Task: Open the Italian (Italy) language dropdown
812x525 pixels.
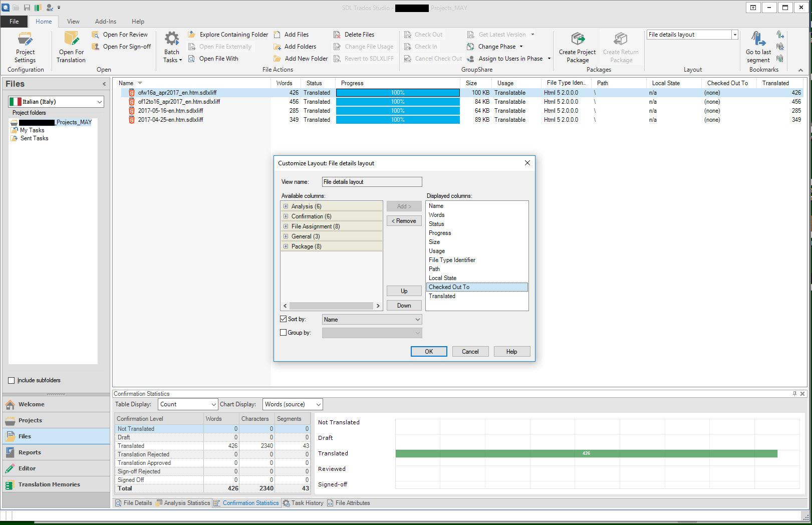Action: [56, 102]
